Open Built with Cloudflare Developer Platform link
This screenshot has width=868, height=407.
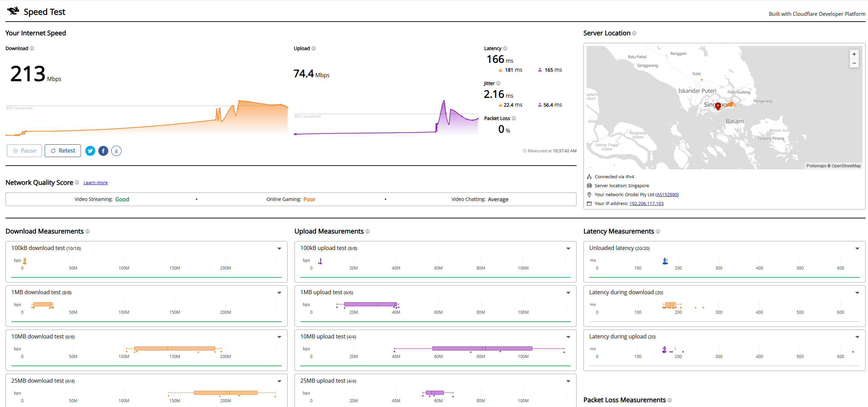point(817,14)
